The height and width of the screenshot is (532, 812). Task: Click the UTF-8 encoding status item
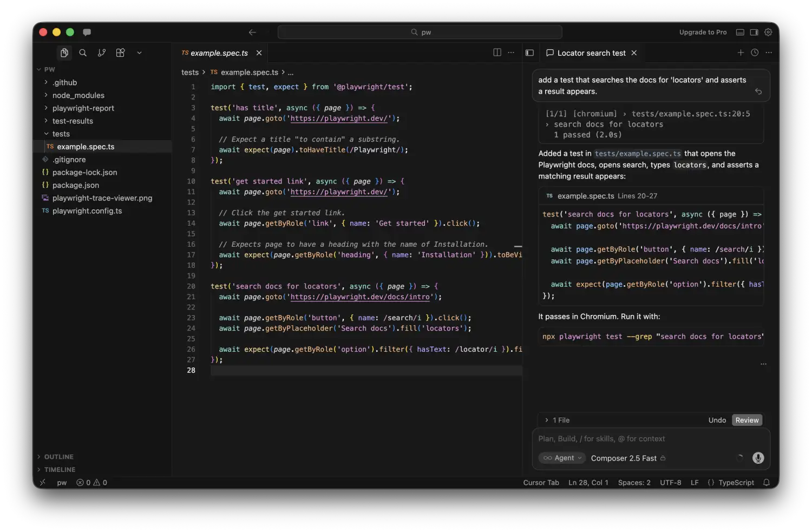coord(670,482)
